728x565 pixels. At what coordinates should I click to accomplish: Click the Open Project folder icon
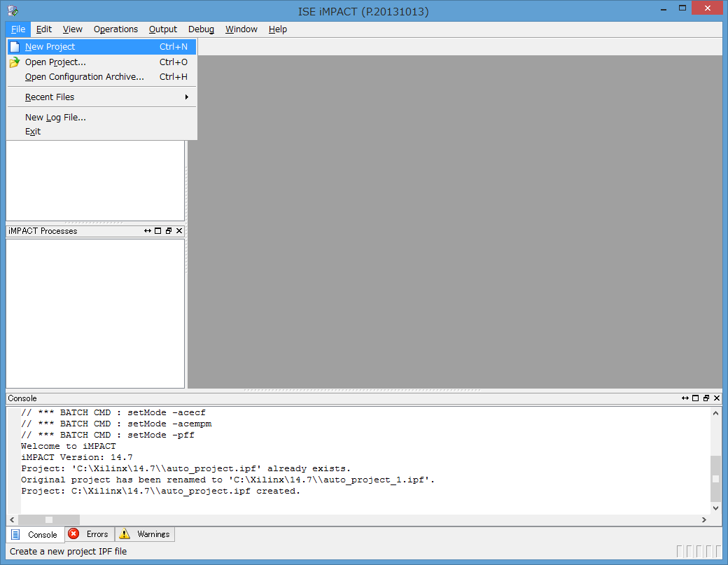tap(14, 62)
